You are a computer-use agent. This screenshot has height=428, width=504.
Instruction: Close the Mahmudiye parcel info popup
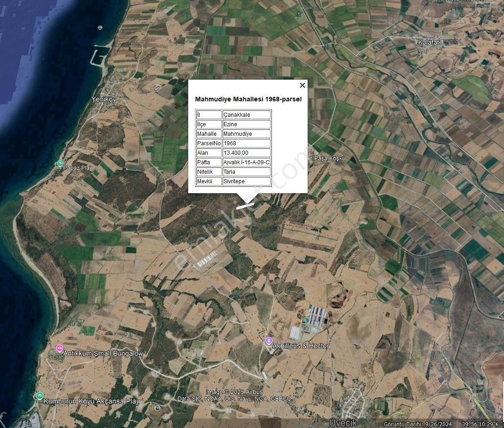[302, 85]
